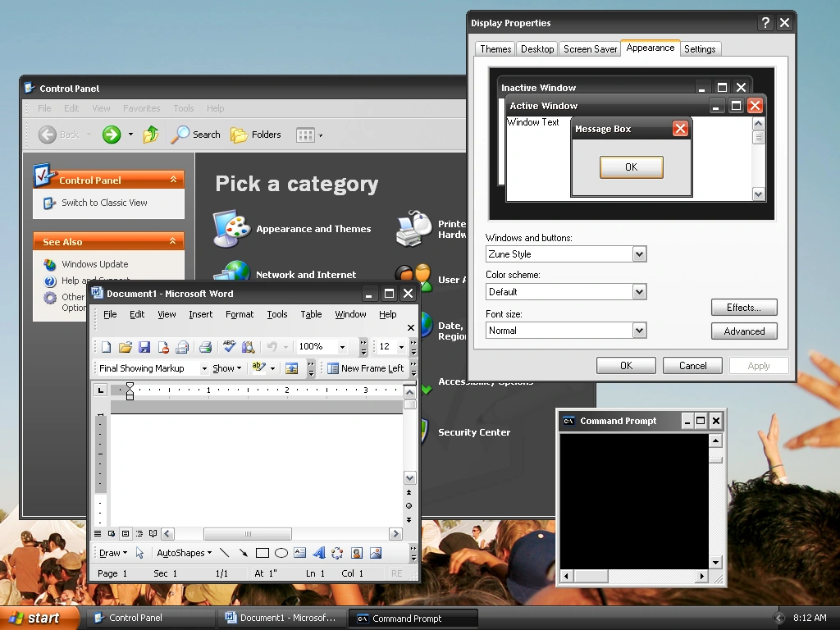The width and height of the screenshot is (840, 630).
Task: Open the Format menu in Word
Action: coord(240,314)
